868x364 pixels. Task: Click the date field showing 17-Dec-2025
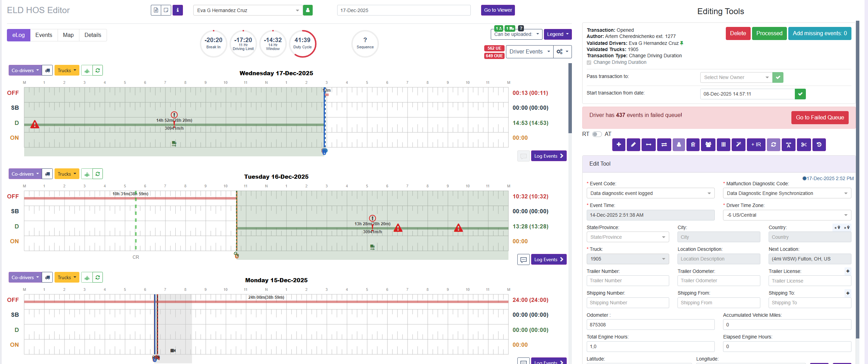pyautogui.click(x=404, y=10)
